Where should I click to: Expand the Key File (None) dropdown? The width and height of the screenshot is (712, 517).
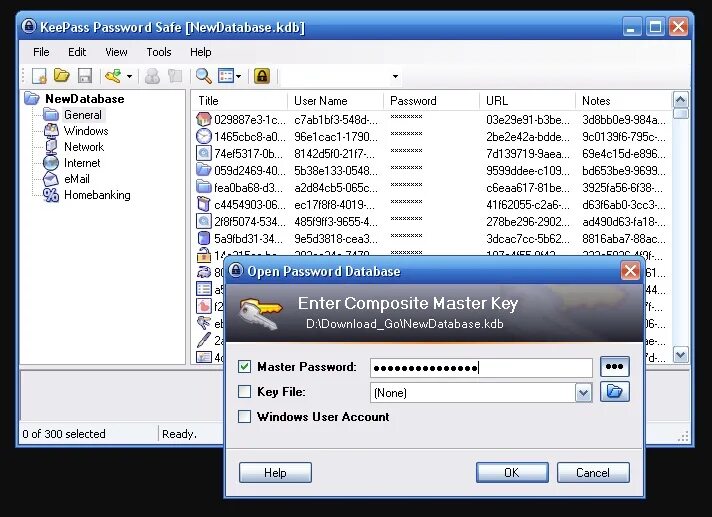(x=583, y=393)
